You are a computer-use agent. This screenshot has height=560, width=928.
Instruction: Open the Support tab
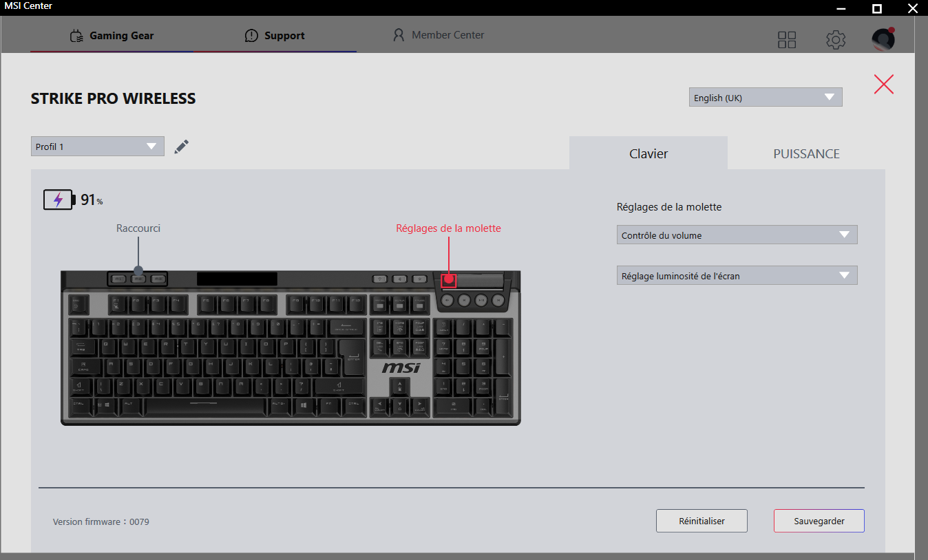(x=275, y=35)
